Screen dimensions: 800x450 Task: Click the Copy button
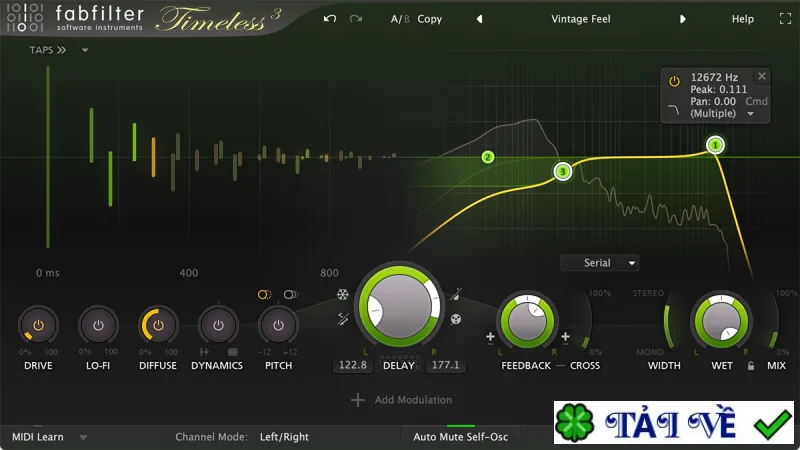[x=430, y=19]
